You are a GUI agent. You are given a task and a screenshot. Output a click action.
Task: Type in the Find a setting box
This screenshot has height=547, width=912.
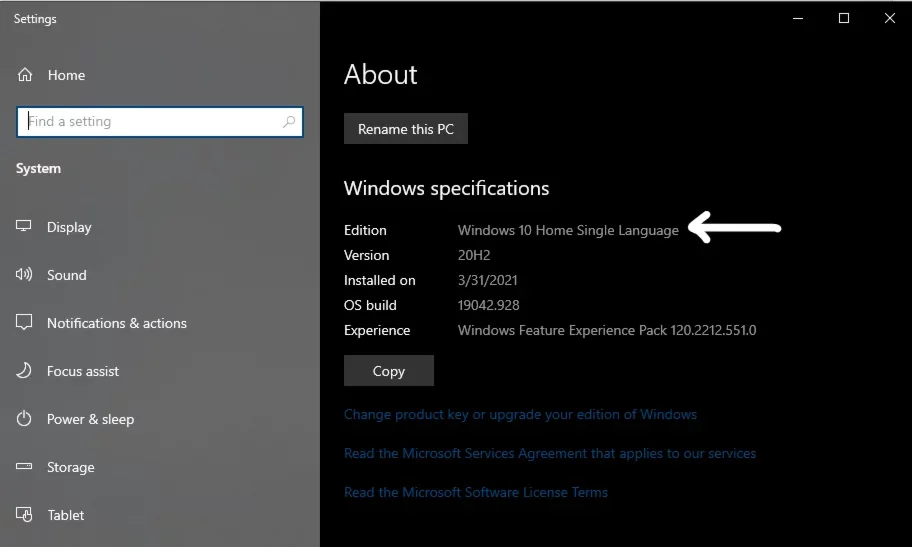click(x=150, y=122)
